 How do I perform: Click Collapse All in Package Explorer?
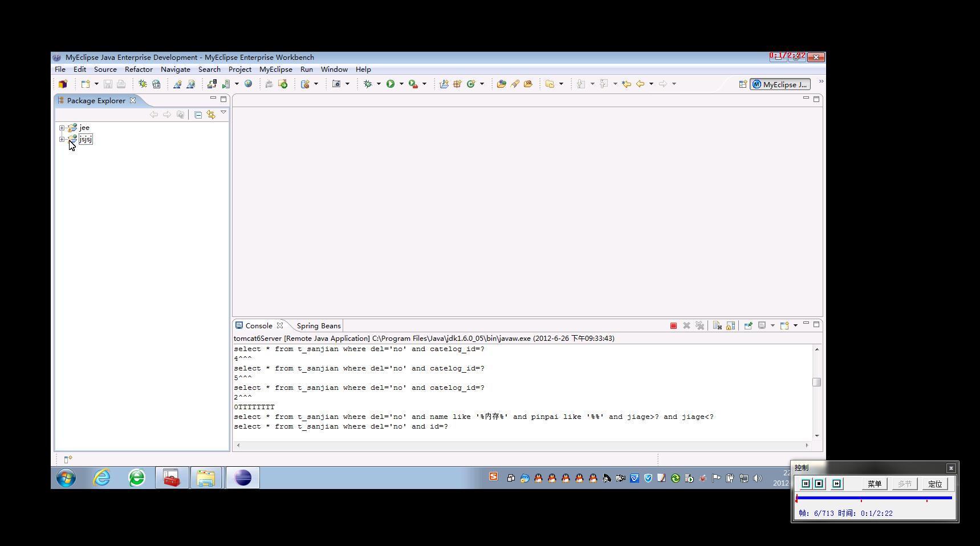[198, 115]
